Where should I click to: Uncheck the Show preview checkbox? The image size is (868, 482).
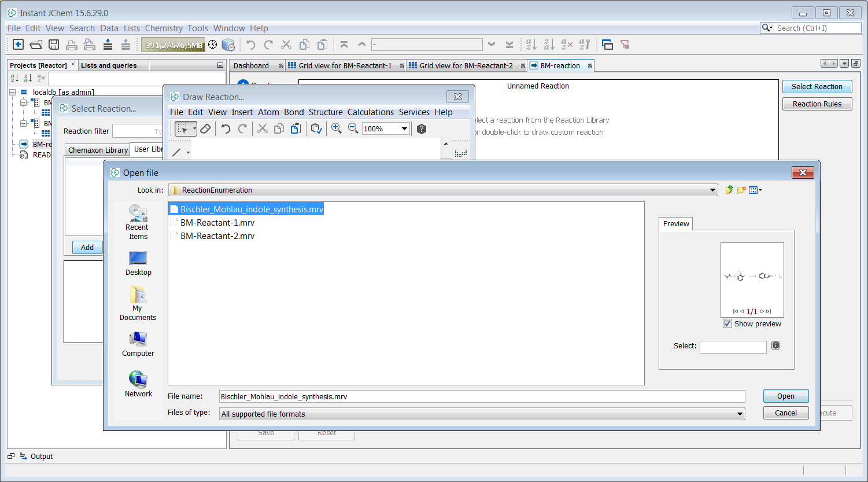coord(727,324)
